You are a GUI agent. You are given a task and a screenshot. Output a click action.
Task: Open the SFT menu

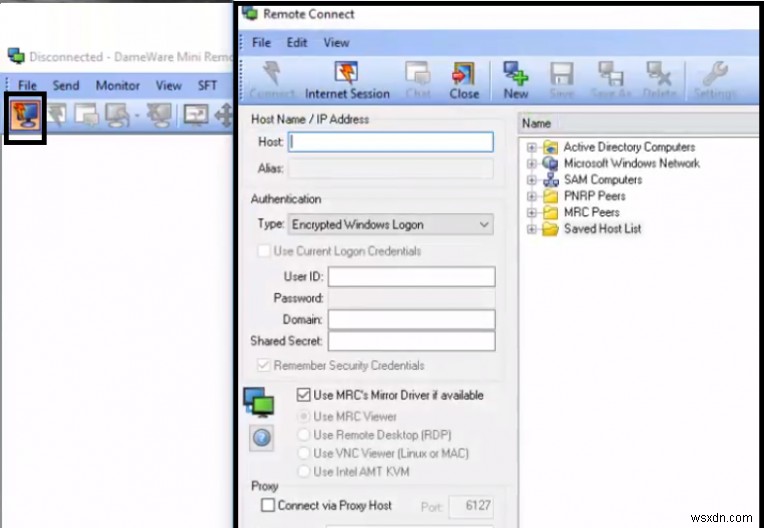tap(207, 85)
